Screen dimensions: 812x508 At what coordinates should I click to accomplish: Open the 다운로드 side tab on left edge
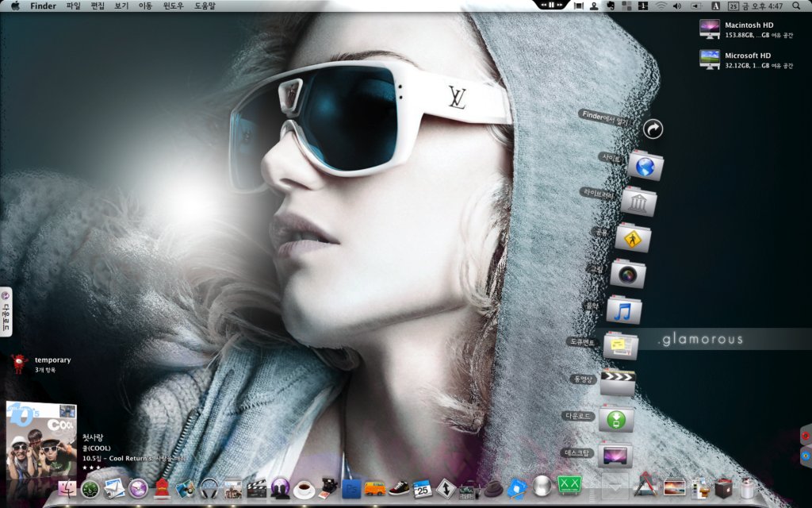point(6,311)
